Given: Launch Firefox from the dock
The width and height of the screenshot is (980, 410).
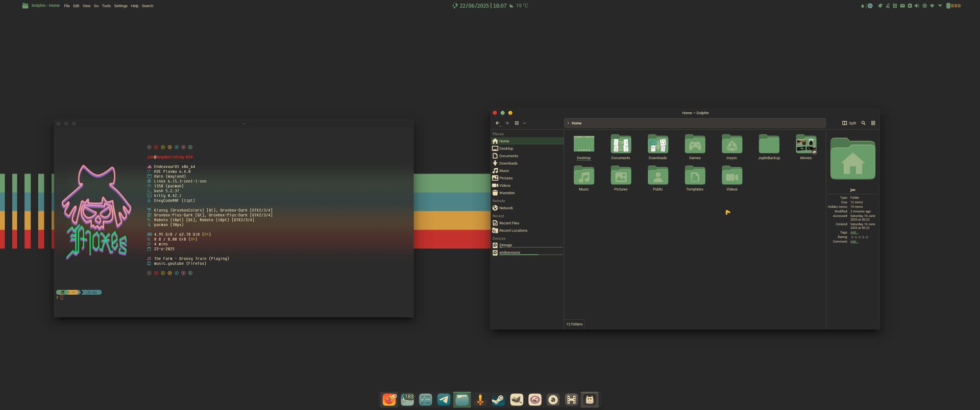Looking at the screenshot, I should pos(389,400).
